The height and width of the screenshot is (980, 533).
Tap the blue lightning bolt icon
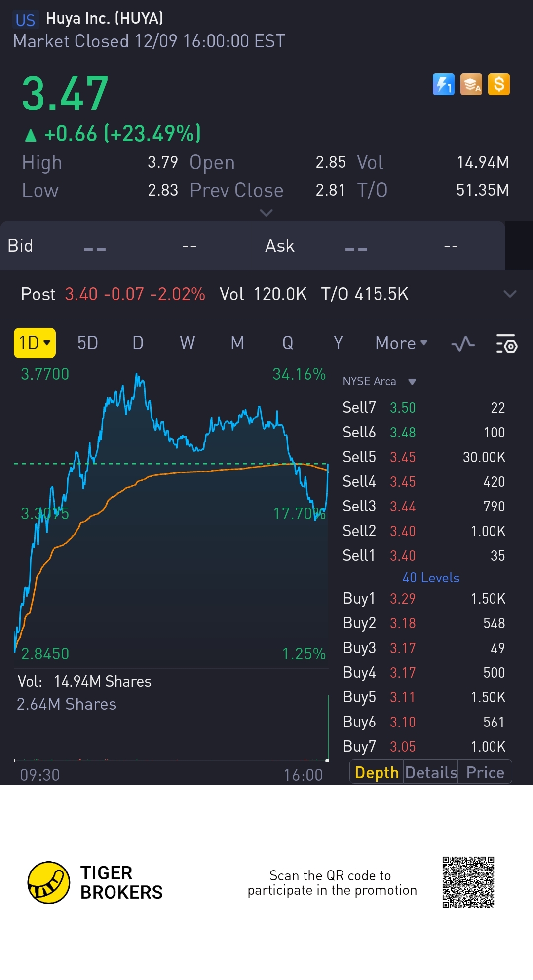point(443,84)
